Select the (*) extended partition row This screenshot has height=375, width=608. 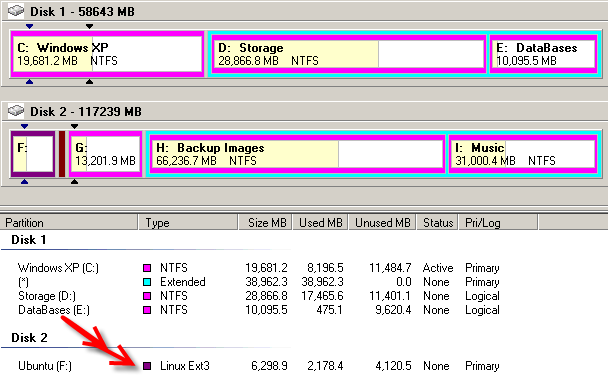pyautogui.click(x=259, y=282)
